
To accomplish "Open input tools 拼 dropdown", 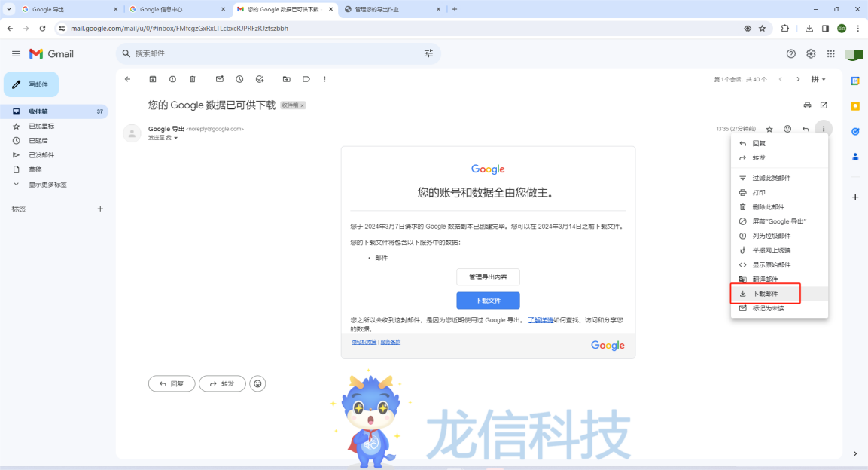I will tap(818, 79).
